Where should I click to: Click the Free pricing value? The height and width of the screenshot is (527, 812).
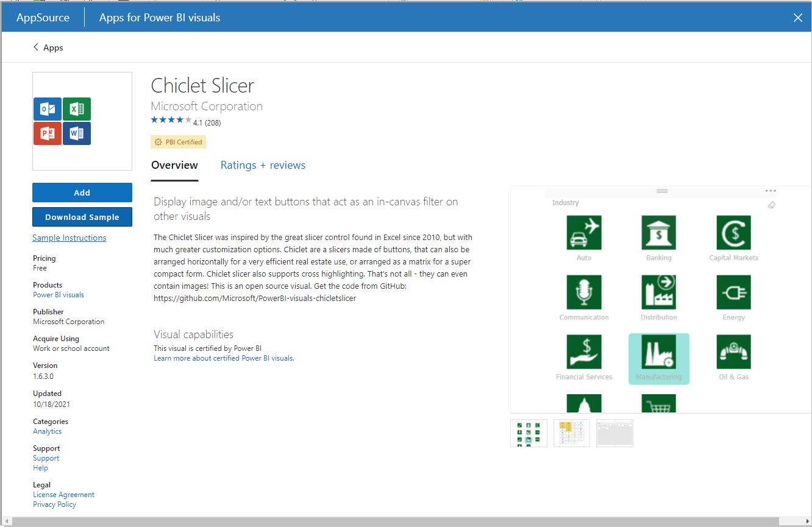tap(40, 268)
